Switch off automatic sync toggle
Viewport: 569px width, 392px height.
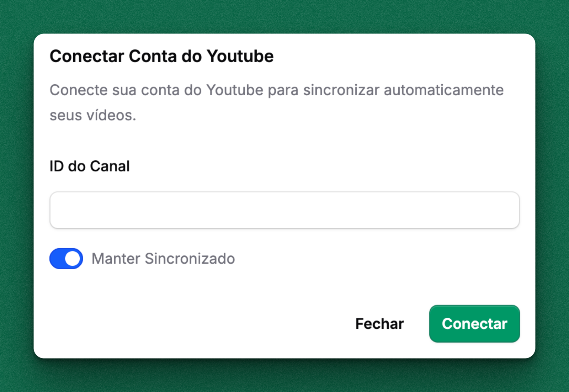point(66,259)
